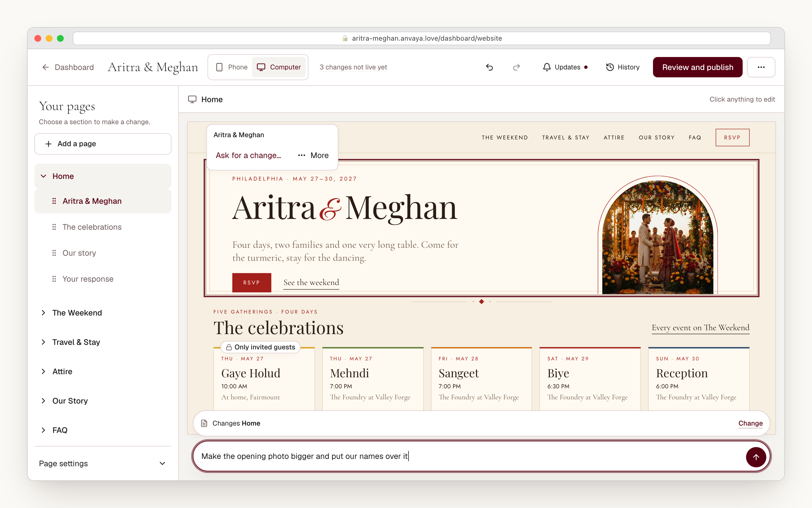Open the History clock panel
The height and width of the screenshot is (508, 812).
point(623,67)
